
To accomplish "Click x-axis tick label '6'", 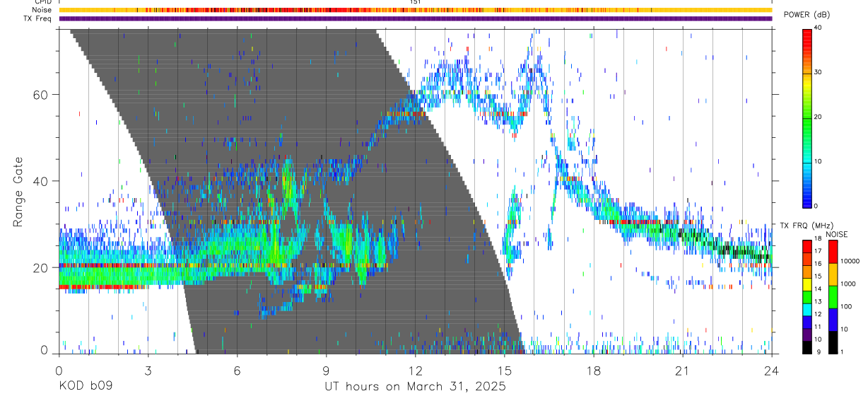I will (237, 371).
